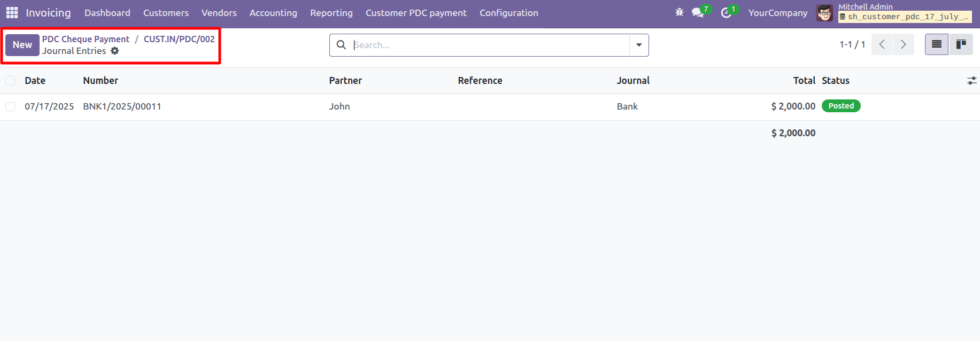Open the debug bug icon menu

(x=679, y=12)
